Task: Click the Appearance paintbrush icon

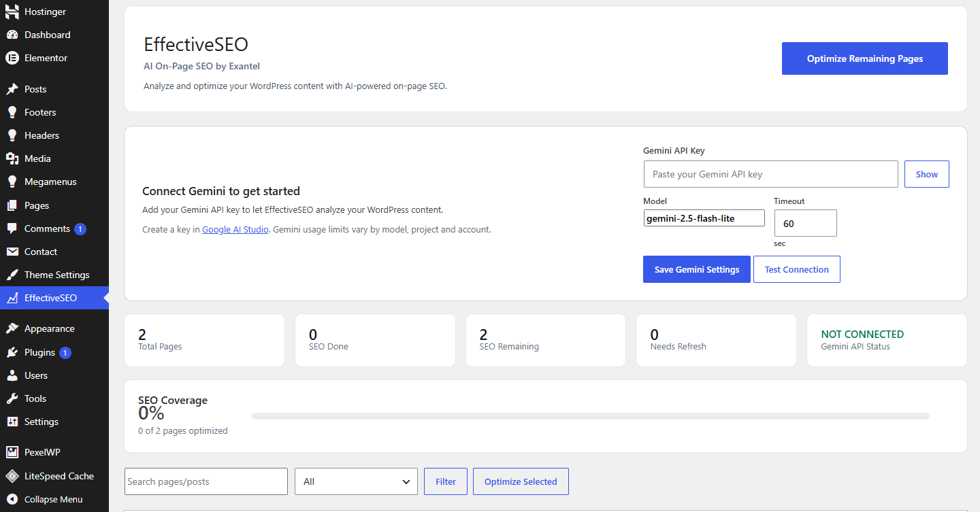Action: click(x=12, y=328)
